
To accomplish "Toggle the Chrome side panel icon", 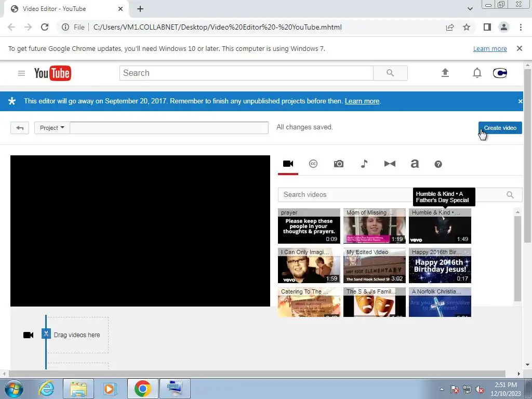I will point(487,27).
